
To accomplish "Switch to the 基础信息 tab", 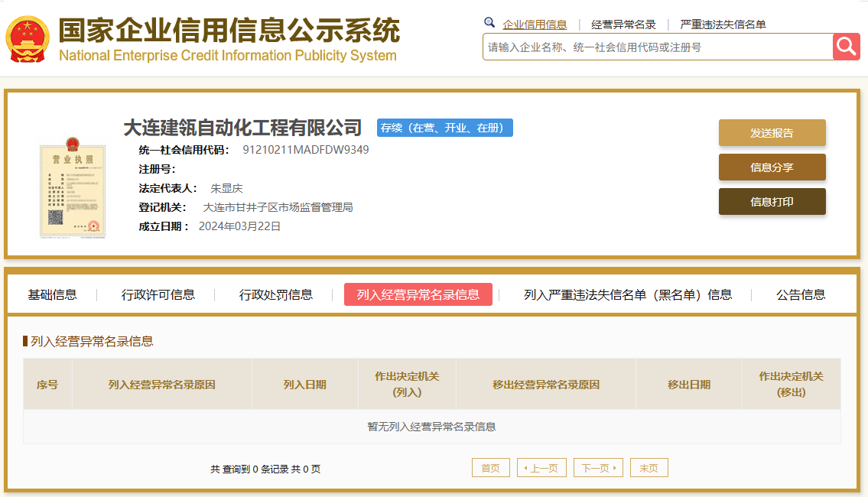I will point(53,294).
